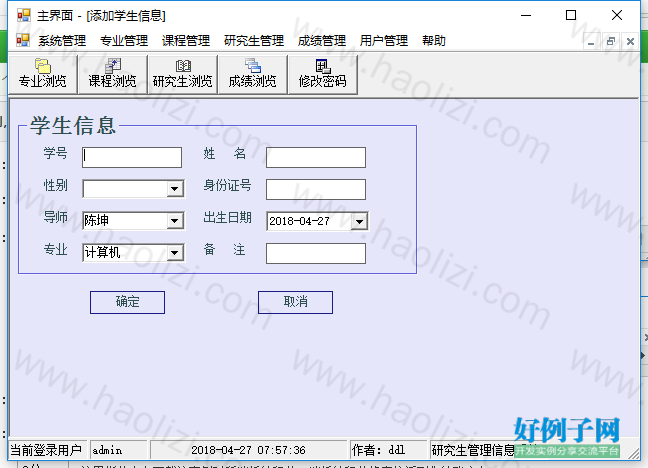Expand the 专业 dropdown arrow
648x468 pixels.
click(175, 253)
